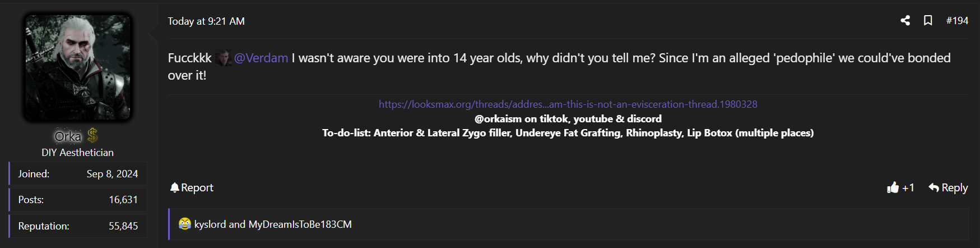Viewport: 980px width, 248px height.
Task: Click the posts count 16,631
Action: 123,200
